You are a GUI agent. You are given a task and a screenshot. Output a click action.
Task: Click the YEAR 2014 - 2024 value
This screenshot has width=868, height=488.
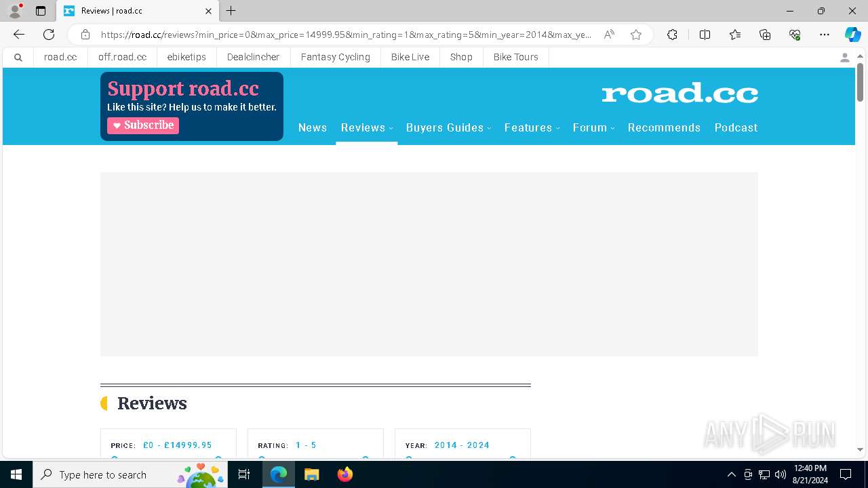pos(462,445)
